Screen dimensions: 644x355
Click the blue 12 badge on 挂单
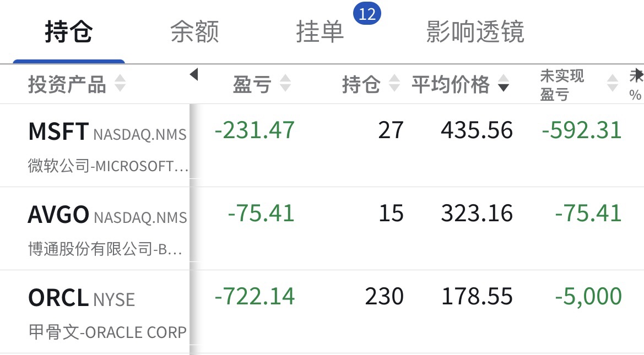(x=367, y=14)
